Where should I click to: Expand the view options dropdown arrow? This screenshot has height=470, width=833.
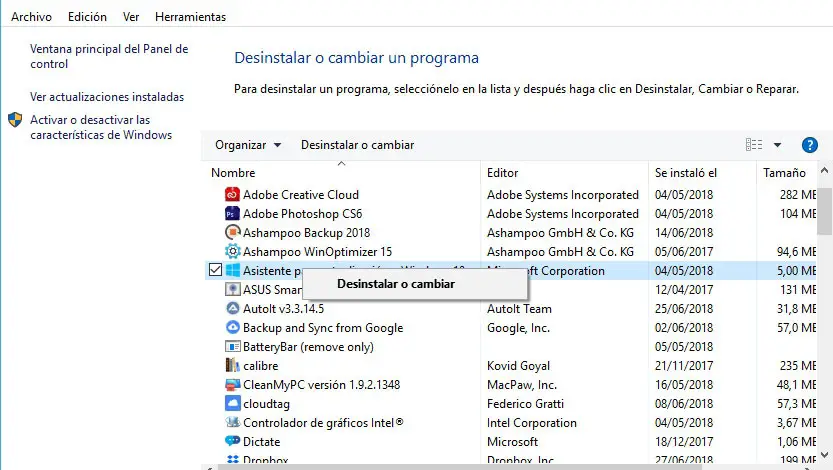click(x=777, y=145)
